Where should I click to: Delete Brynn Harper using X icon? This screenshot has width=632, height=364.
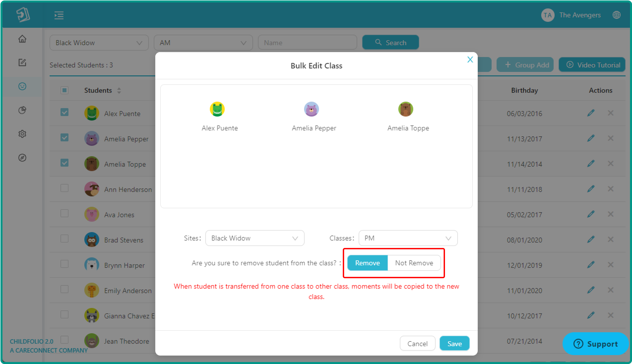pyautogui.click(x=610, y=265)
